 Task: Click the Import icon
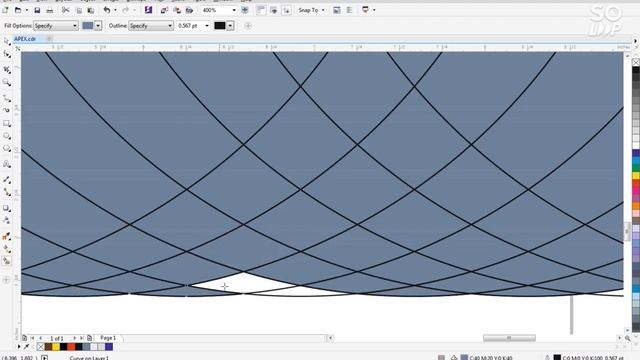pos(164,10)
